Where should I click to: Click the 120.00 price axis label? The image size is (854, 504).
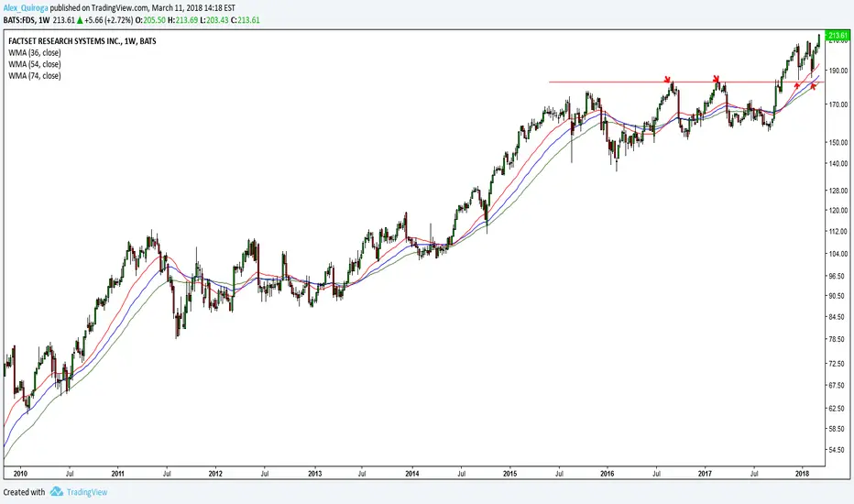pyautogui.click(x=838, y=211)
